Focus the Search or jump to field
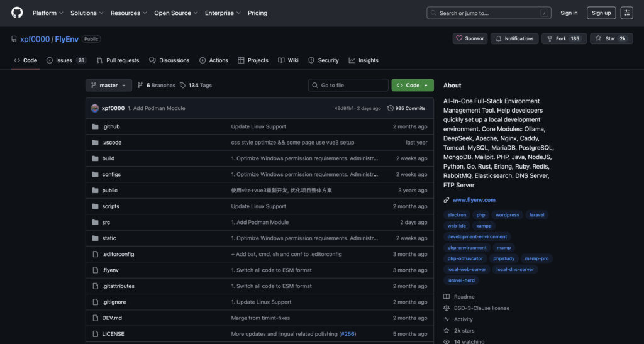Viewport: 644px width, 344px height. pyautogui.click(x=489, y=13)
